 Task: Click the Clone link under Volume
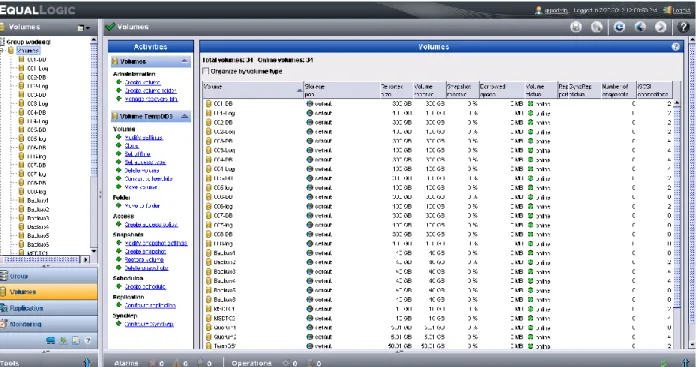132,146
